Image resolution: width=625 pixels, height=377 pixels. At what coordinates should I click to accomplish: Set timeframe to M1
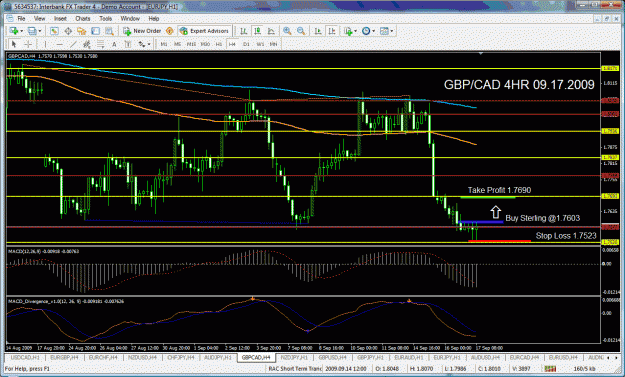[x=164, y=44]
